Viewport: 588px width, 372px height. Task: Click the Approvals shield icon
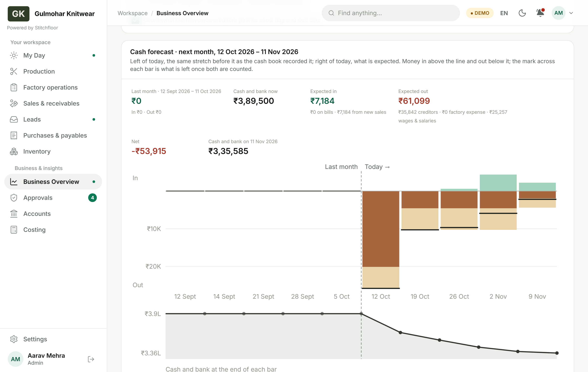(x=14, y=198)
